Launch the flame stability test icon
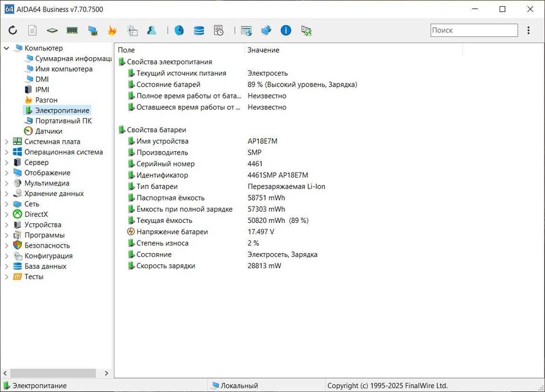The height and width of the screenshot is (392, 545). coord(112,31)
